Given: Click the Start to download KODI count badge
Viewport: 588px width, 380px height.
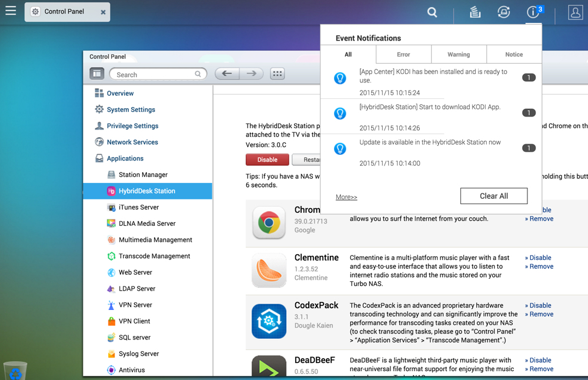Looking at the screenshot, I should [529, 113].
